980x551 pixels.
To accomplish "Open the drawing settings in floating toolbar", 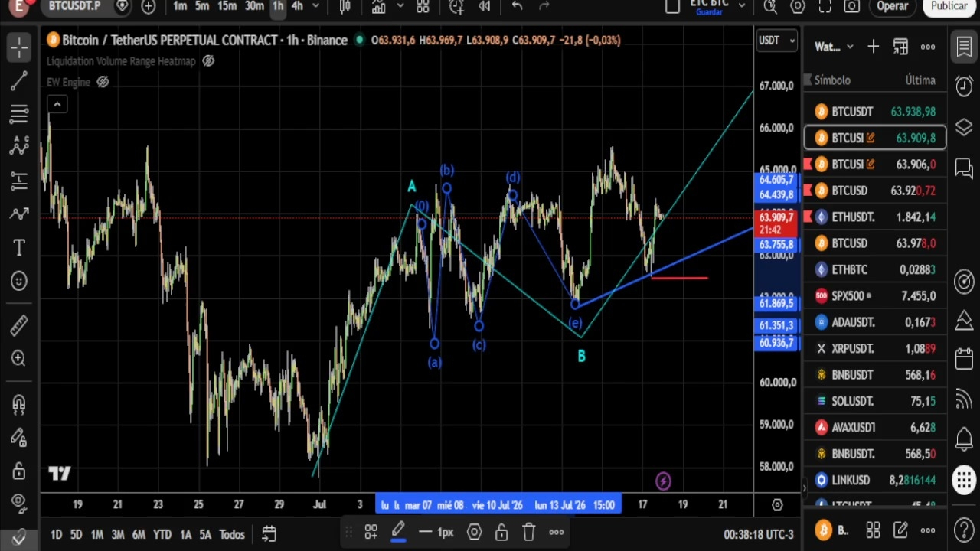I will (x=474, y=532).
